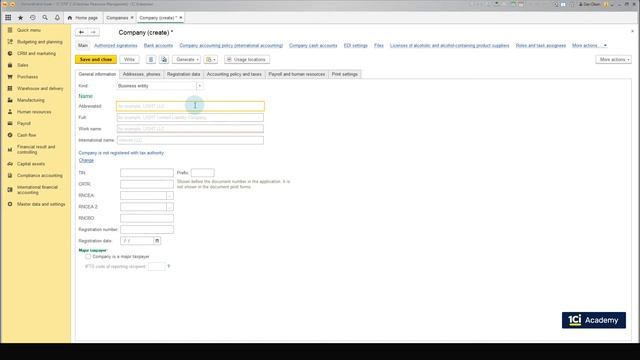Open Financial result and controlling section
This screenshot has height=360, width=640.
click(x=36, y=149)
